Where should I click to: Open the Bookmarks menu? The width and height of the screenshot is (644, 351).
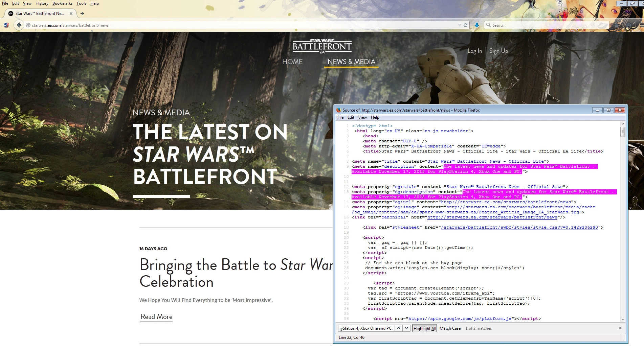tap(62, 3)
